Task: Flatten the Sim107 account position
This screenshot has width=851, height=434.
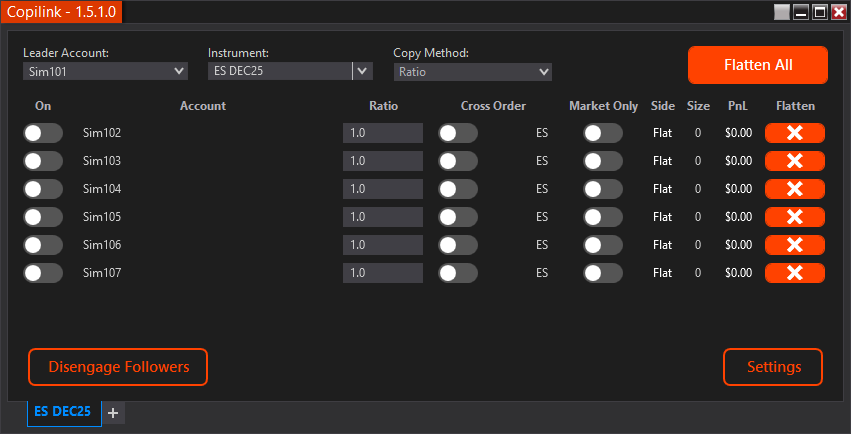Action: click(794, 273)
